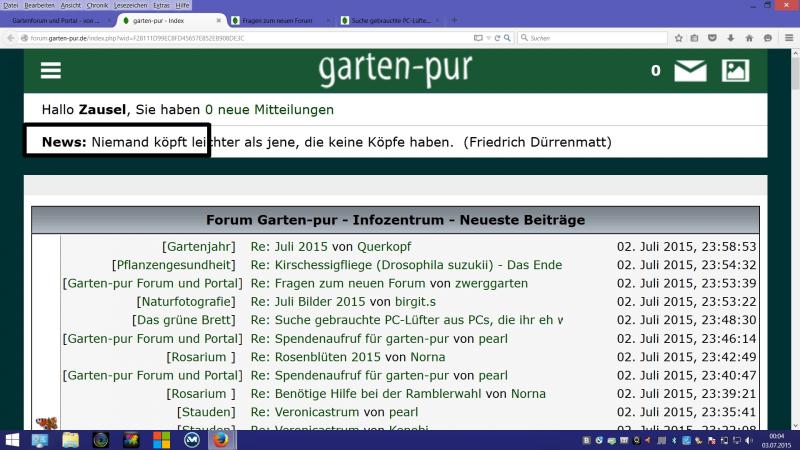Open the Chronik menu
800x450 pixels.
tap(97, 5)
